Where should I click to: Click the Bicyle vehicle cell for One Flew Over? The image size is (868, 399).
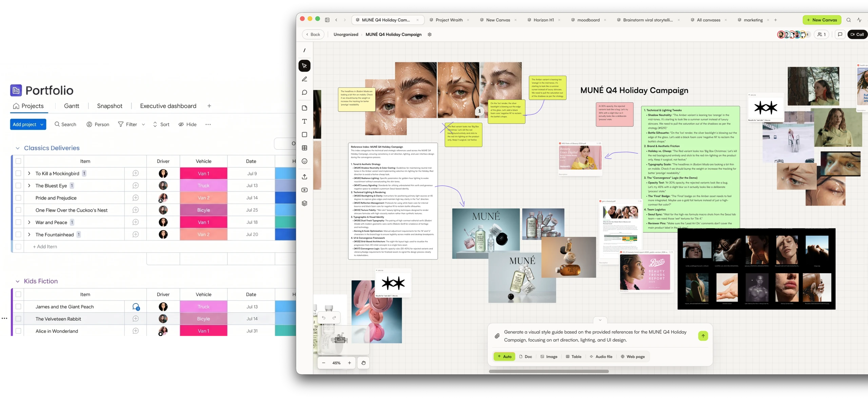[203, 210]
